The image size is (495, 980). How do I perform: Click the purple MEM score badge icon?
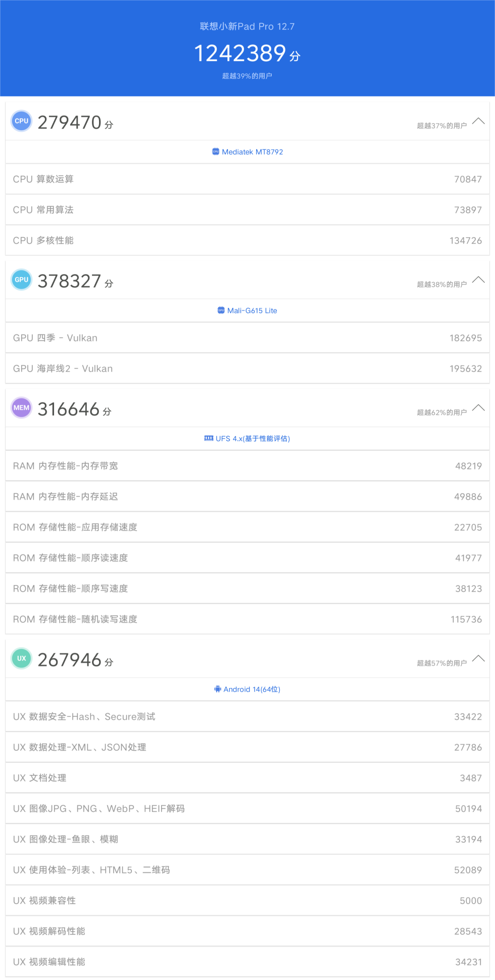tap(22, 408)
